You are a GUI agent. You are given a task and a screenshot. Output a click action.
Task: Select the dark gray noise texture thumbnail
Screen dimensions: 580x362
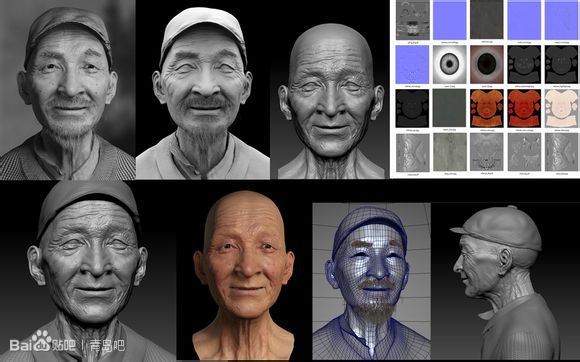(487, 20)
